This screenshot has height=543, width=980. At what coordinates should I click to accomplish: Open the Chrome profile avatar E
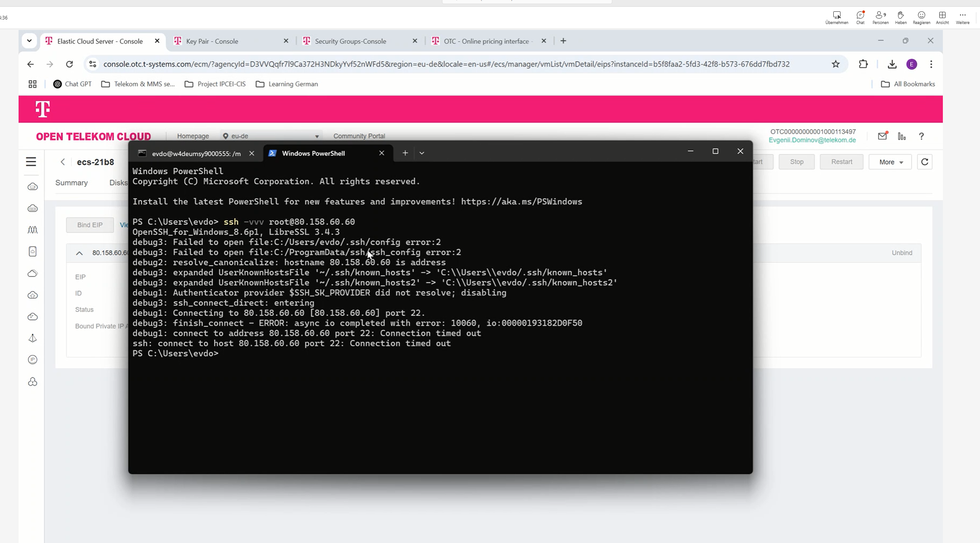point(912,64)
